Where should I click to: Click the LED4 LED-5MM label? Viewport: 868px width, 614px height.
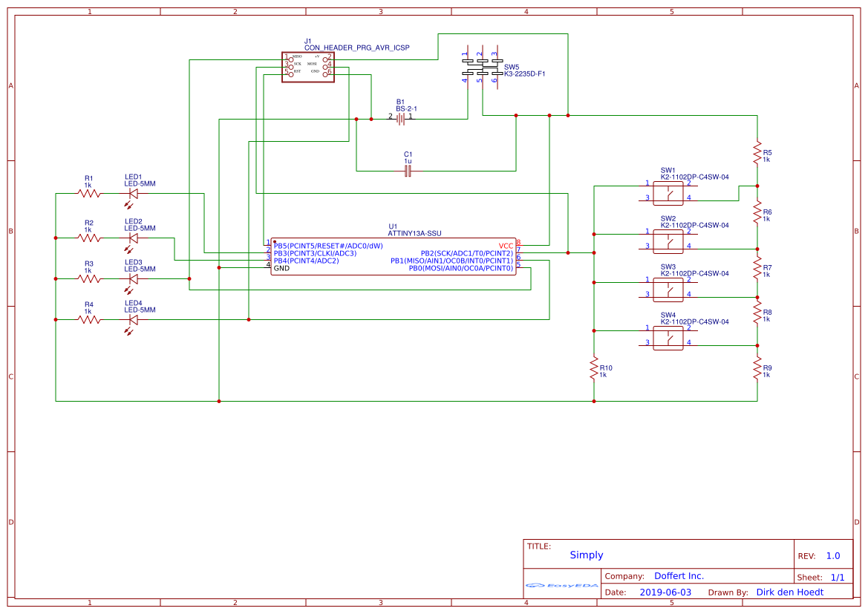(140, 310)
